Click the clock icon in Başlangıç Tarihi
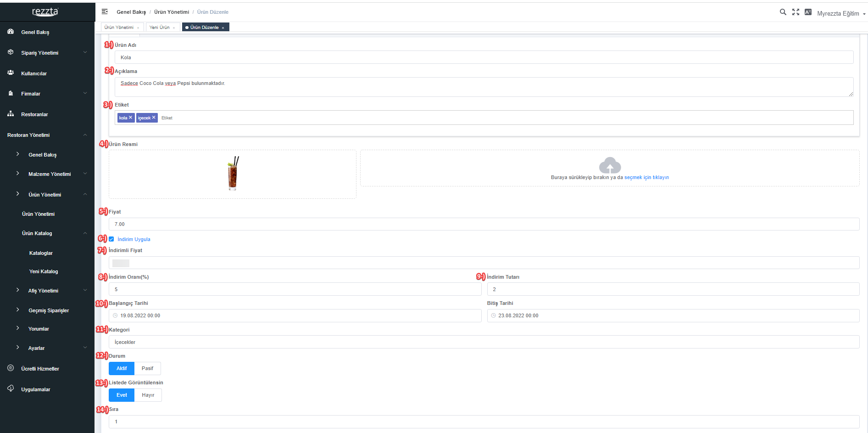Image resolution: width=868 pixels, height=433 pixels. coord(115,315)
